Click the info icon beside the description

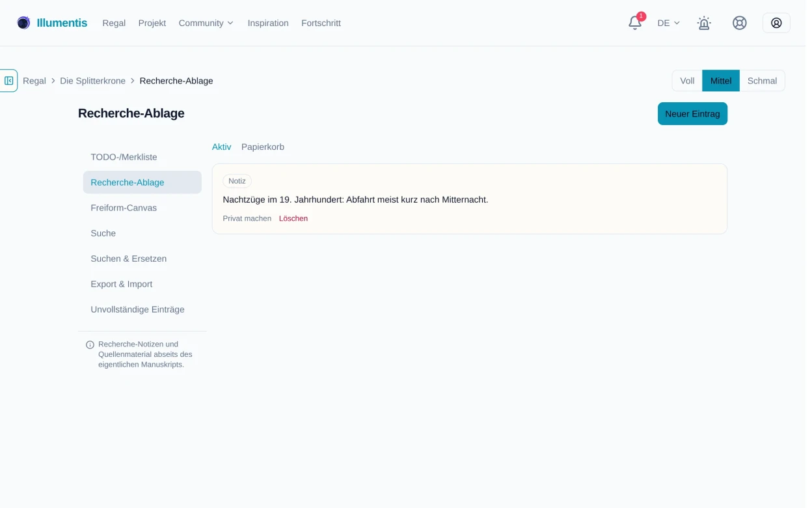(x=90, y=345)
